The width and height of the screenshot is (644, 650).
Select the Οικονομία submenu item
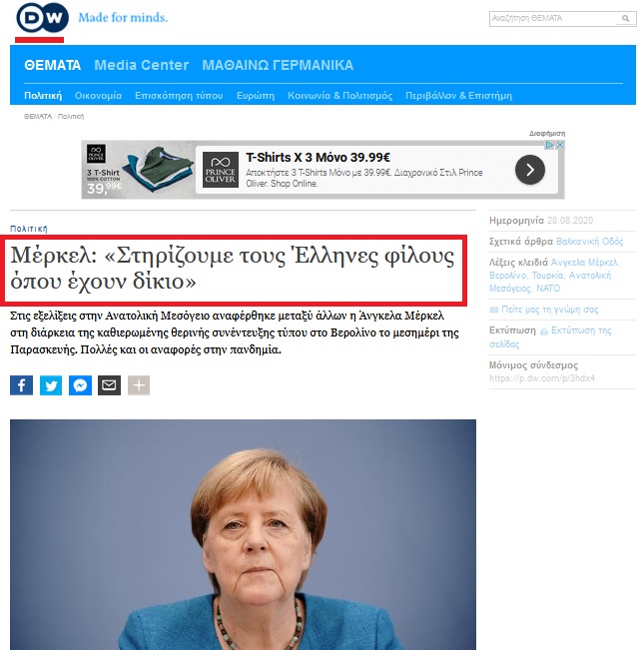[98, 96]
